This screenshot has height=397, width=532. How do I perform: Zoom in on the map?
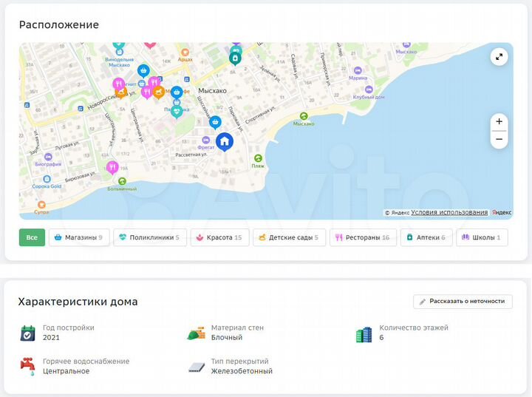(499, 121)
